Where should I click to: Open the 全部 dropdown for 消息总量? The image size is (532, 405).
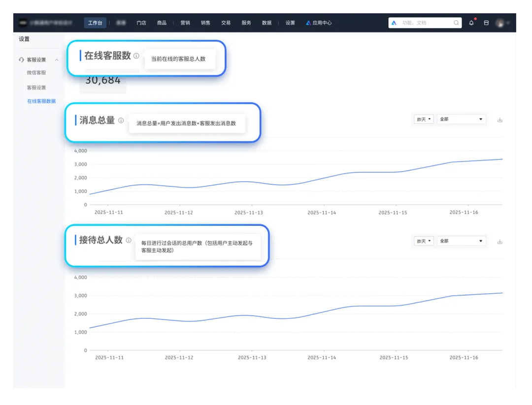461,120
